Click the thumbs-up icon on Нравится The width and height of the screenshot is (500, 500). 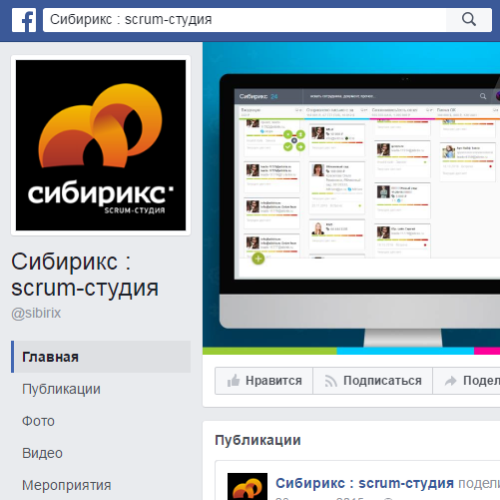[233, 380]
